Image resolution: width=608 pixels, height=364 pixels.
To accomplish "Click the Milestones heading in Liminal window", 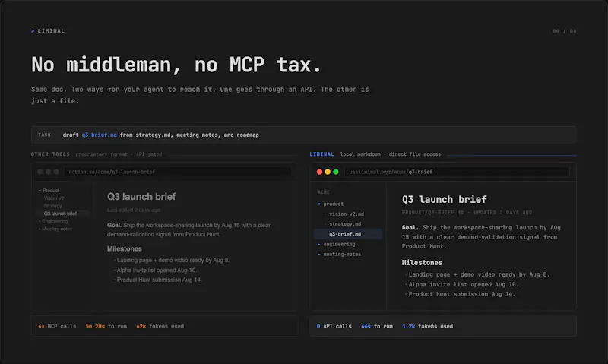I will [x=422, y=263].
